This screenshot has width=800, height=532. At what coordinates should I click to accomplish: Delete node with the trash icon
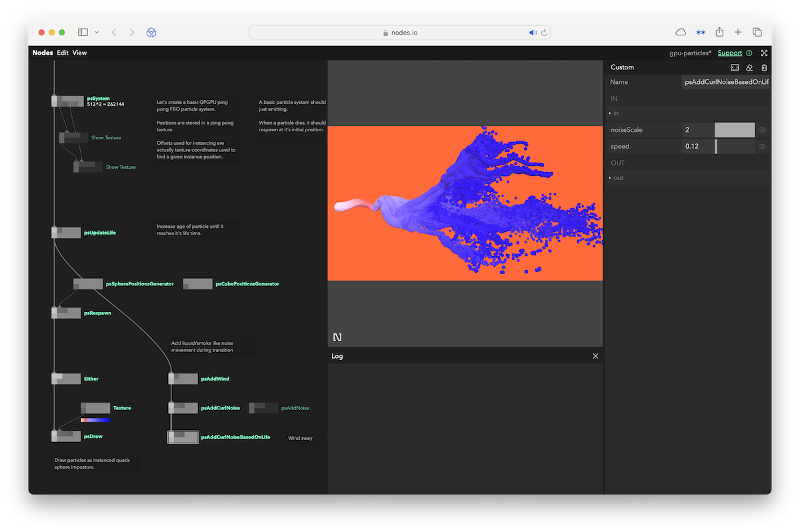(764, 67)
